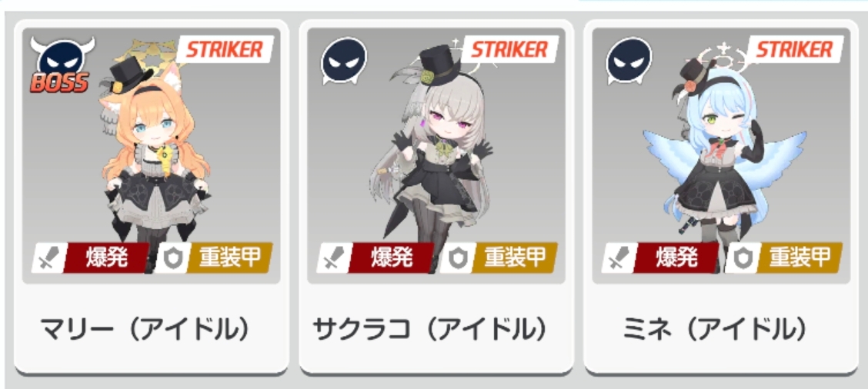Open the サクラコ（アイドル） character portrait
This screenshot has width=868, height=389.
tap(436, 156)
